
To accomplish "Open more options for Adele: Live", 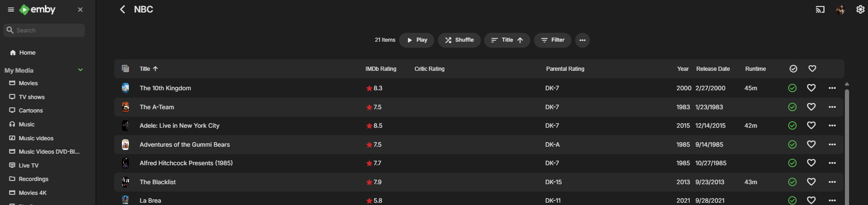I will click(832, 125).
